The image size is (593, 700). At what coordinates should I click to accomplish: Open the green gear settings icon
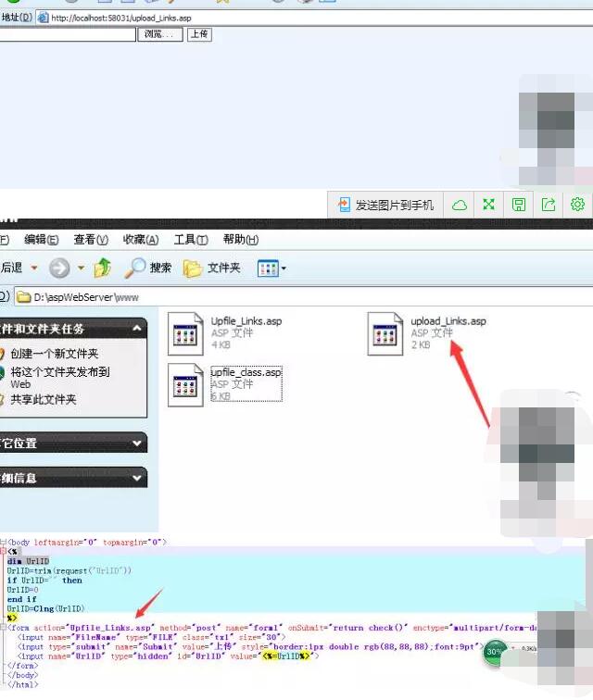click(577, 205)
